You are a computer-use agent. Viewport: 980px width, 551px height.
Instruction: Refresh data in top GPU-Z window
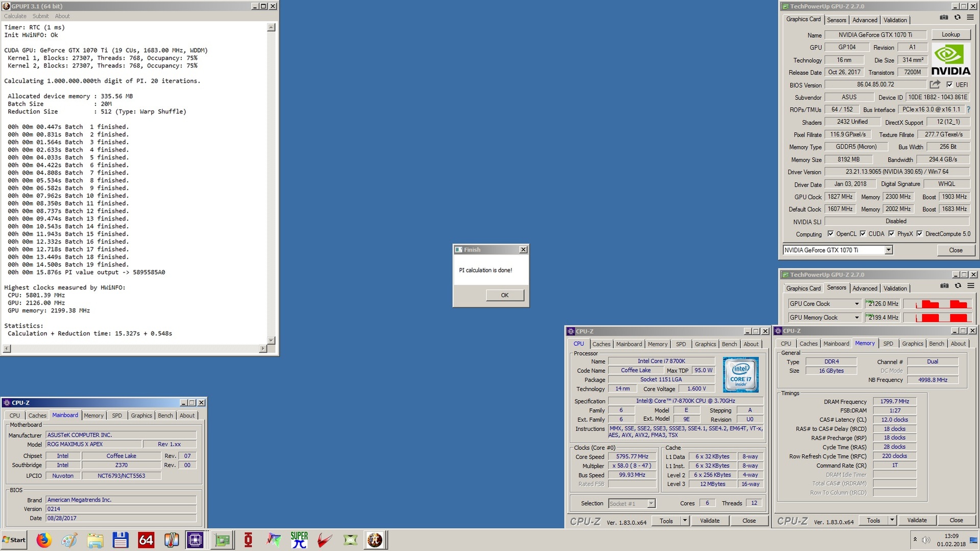pos(958,17)
